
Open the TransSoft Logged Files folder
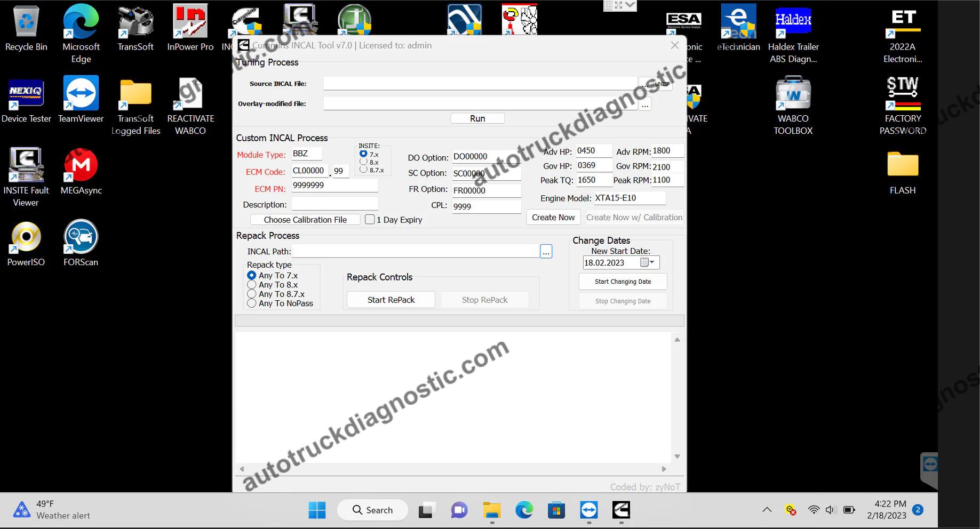(x=136, y=106)
